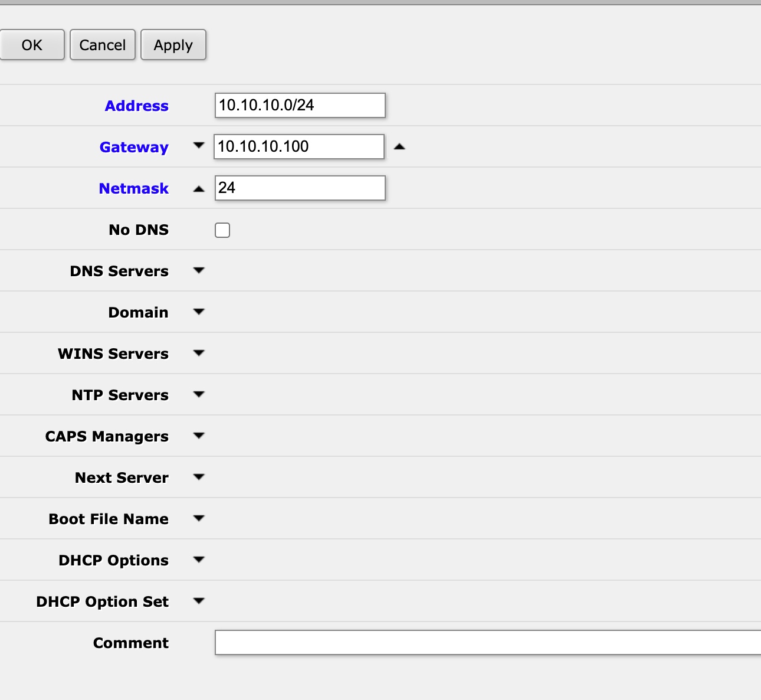Expand the DHCP Option Set field
Viewport: 761px width, 700px height.
[x=199, y=601]
